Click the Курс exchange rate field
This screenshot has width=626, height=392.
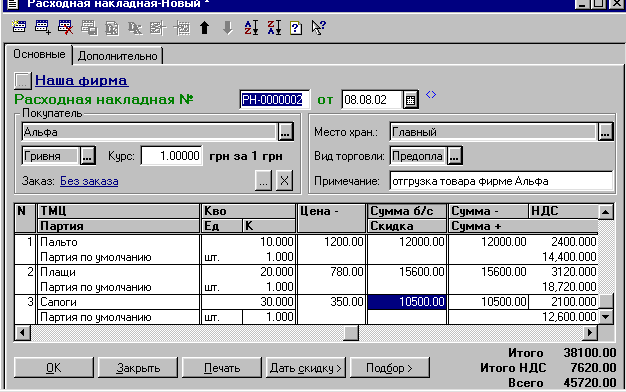pos(172,156)
